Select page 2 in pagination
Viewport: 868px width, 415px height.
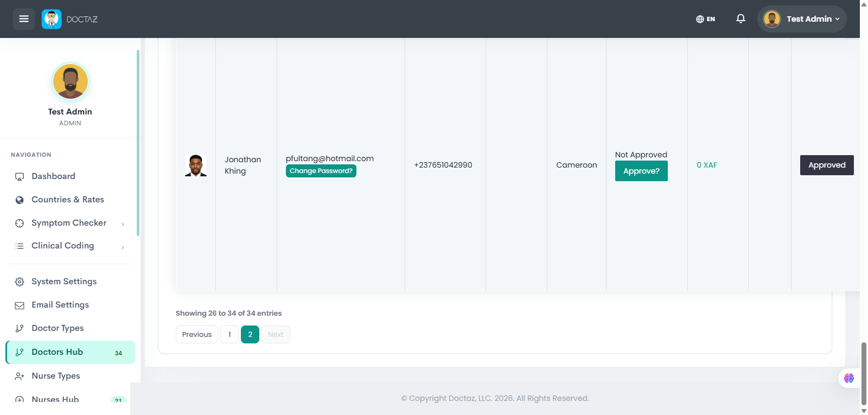click(x=250, y=335)
